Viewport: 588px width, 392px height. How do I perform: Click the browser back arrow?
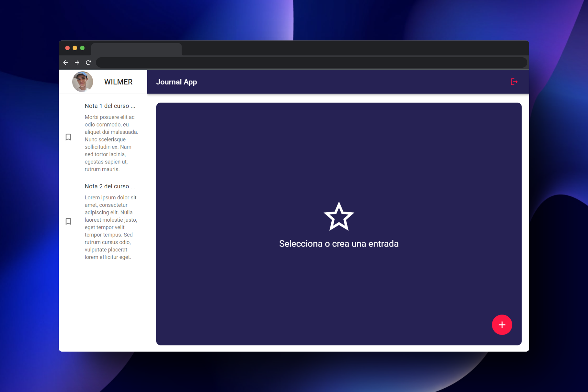(66, 62)
